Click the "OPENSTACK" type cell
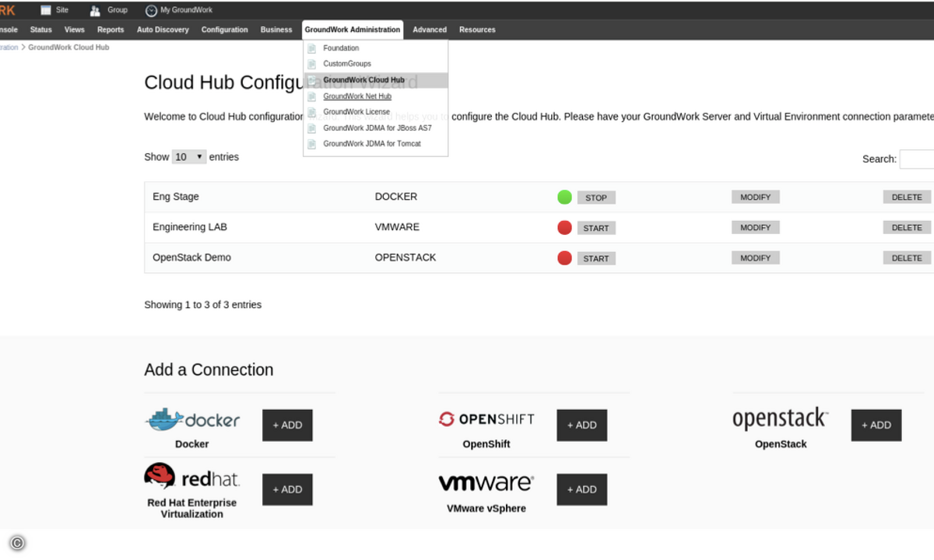Viewport: 934px width, 560px height. [406, 257]
